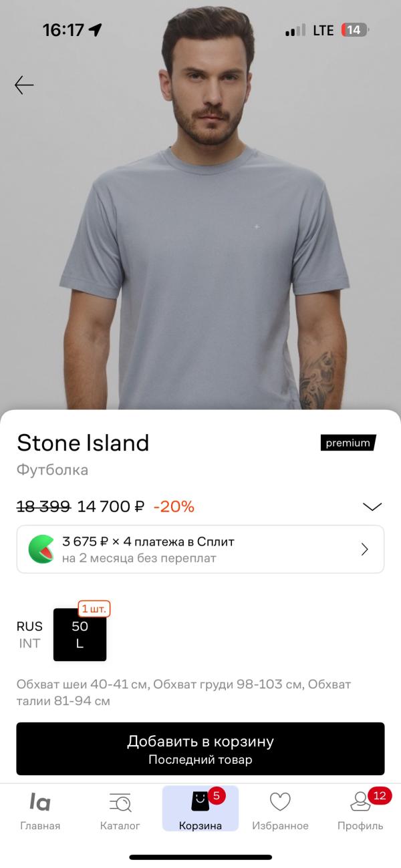The width and height of the screenshot is (401, 868).
Task: Tap the back arrow icon
Action: [x=24, y=85]
